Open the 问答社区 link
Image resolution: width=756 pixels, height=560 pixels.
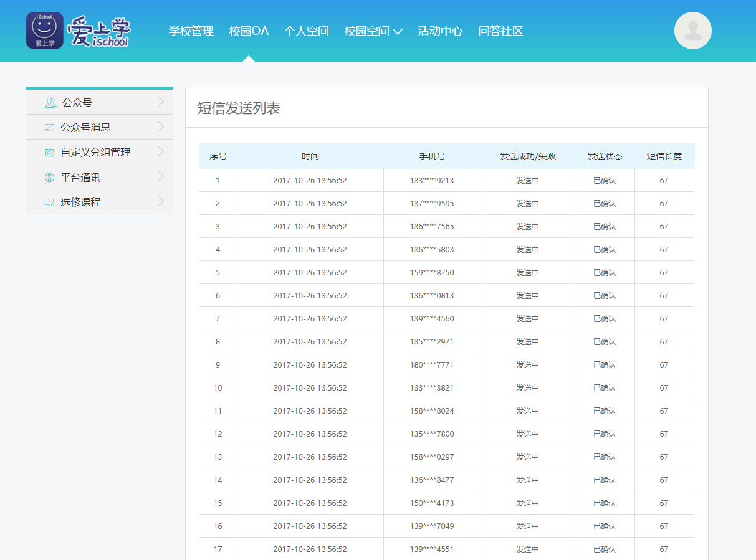pyautogui.click(x=500, y=31)
